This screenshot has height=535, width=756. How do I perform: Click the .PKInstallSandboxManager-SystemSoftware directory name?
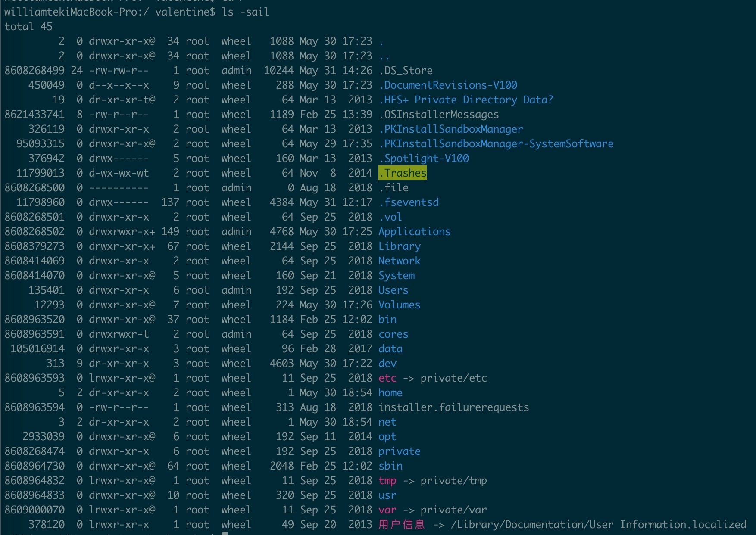tap(496, 144)
